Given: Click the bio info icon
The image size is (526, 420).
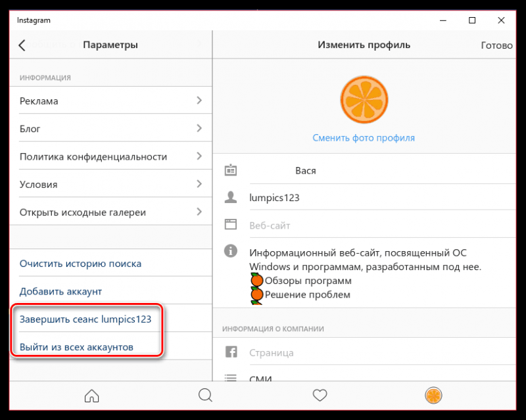Looking at the screenshot, I should pyautogui.click(x=231, y=250).
